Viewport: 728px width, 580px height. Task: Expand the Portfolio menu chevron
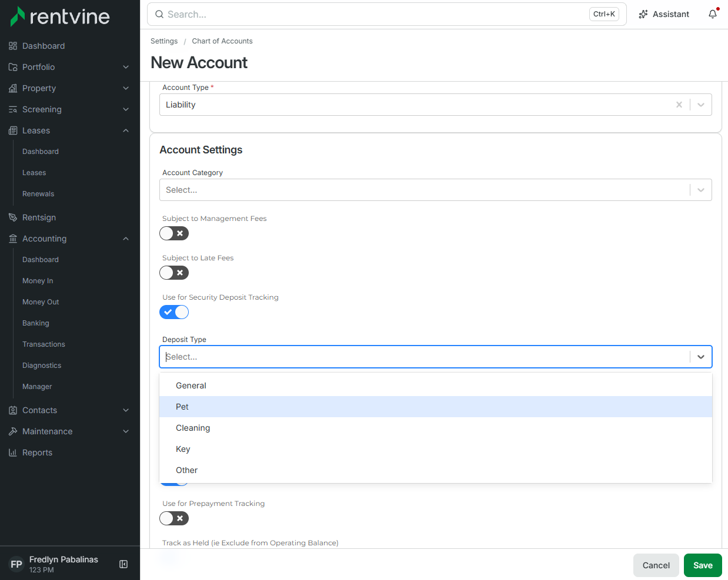click(126, 67)
